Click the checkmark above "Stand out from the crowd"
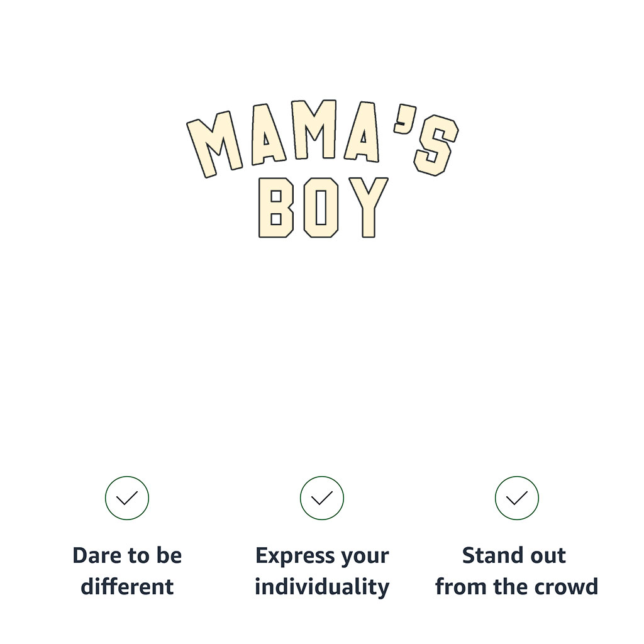 pos(517,498)
